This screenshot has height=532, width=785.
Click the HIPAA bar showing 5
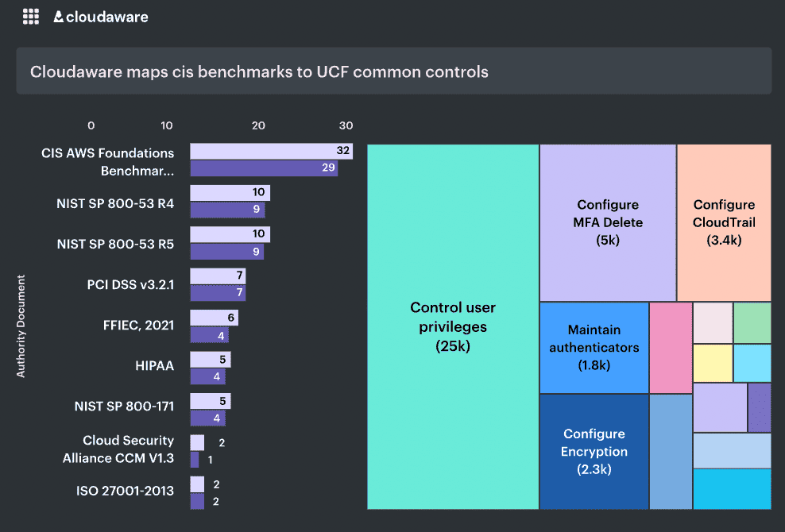(211, 360)
